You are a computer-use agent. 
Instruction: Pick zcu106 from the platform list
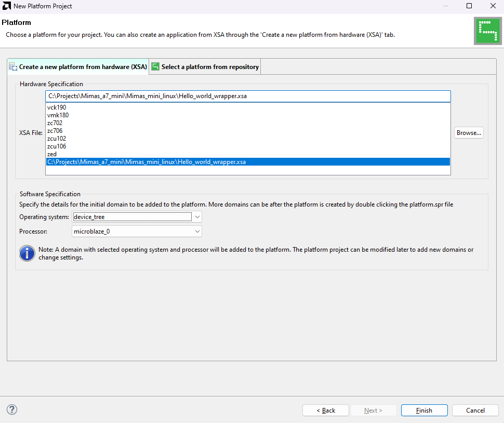point(56,146)
